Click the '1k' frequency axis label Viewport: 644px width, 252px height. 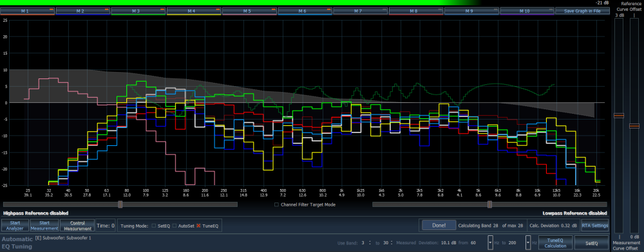click(341, 191)
